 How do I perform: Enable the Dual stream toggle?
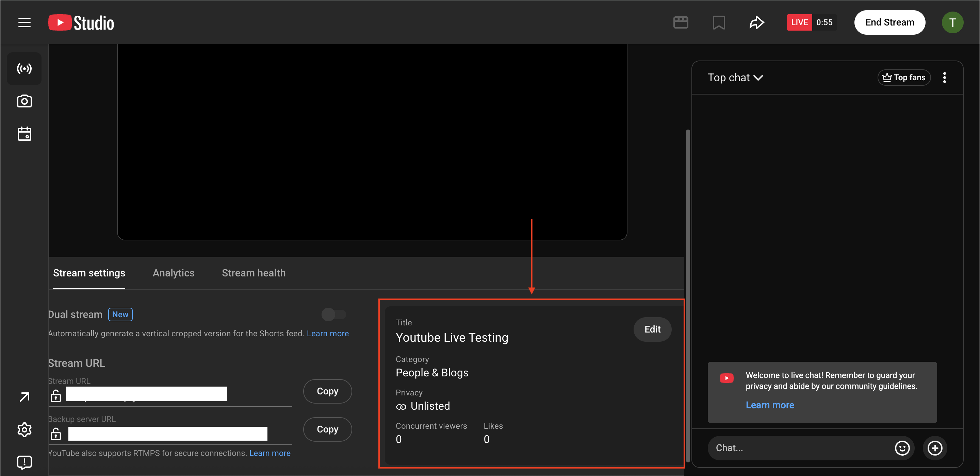[333, 314]
